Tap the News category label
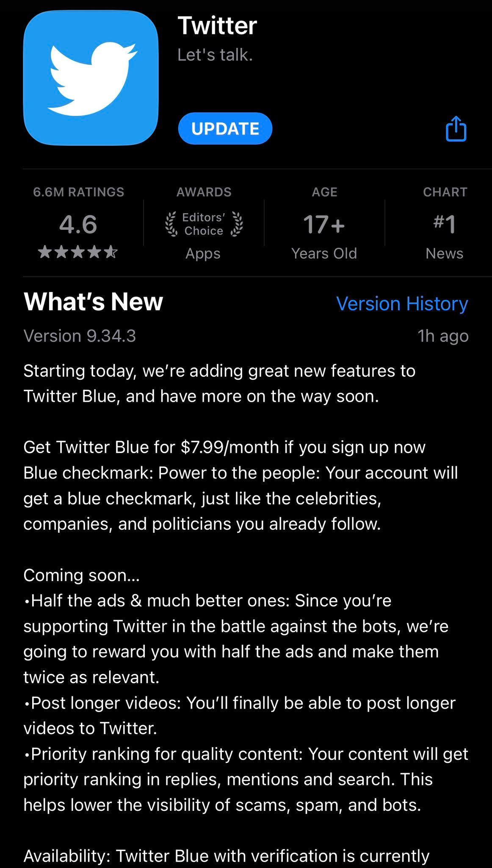This screenshot has height=868, width=492. tap(444, 253)
